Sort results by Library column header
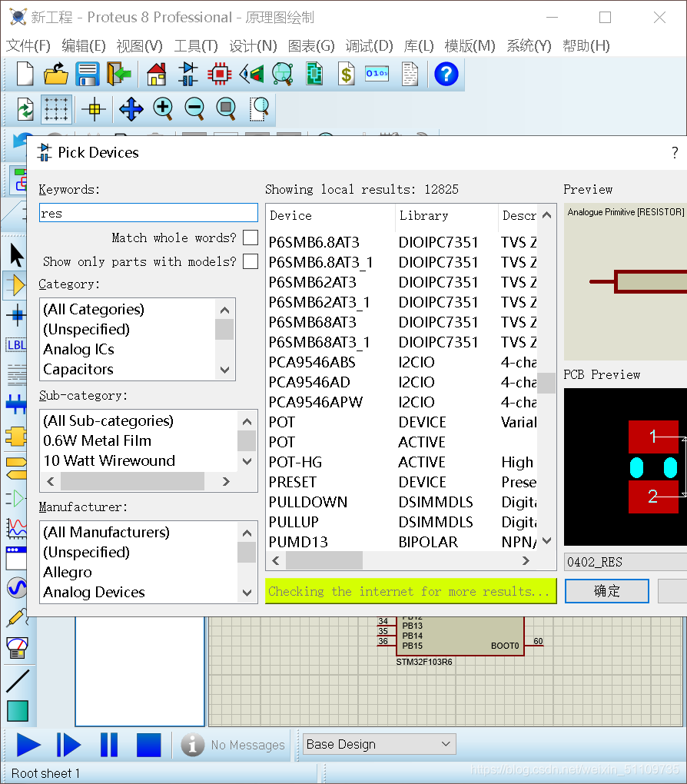Image resolution: width=687 pixels, height=784 pixels. (446, 215)
